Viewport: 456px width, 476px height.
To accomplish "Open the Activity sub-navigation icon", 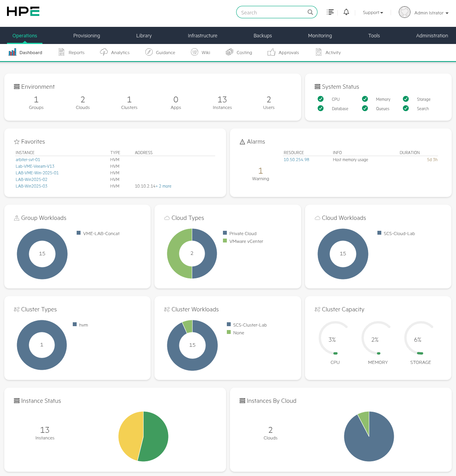I will [319, 52].
